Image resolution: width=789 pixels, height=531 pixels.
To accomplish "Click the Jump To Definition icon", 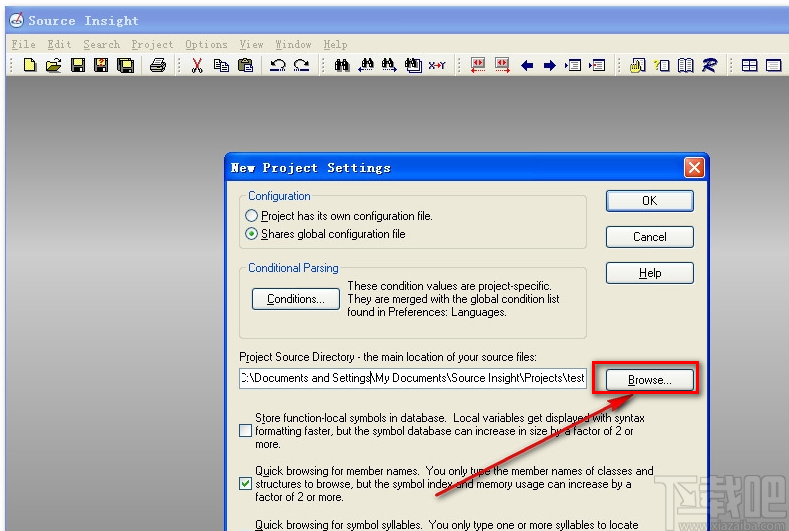I will (573, 65).
